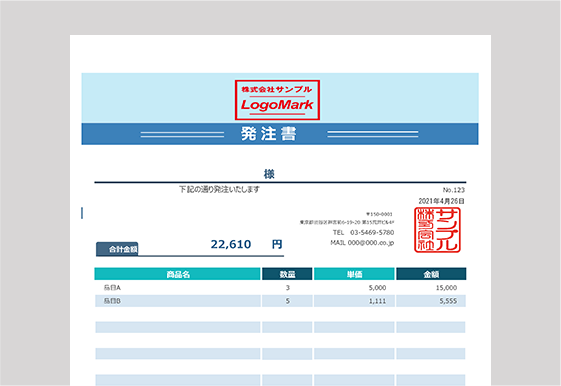The image size is (561, 386).
Task: Click the red company seal stamp
Action: [x=437, y=230]
